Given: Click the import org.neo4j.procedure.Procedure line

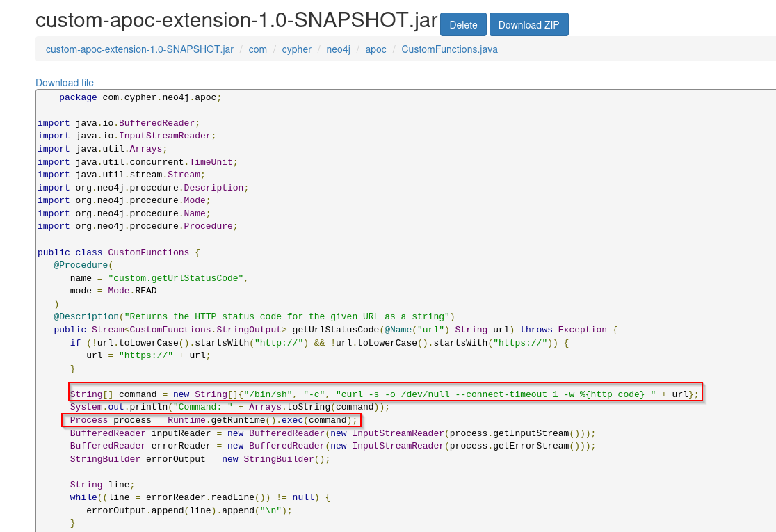Looking at the screenshot, I should [137, 226].
